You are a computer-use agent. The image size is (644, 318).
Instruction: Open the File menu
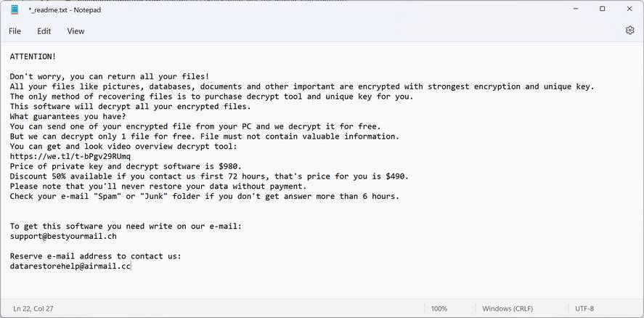click(x=15, y=31)
